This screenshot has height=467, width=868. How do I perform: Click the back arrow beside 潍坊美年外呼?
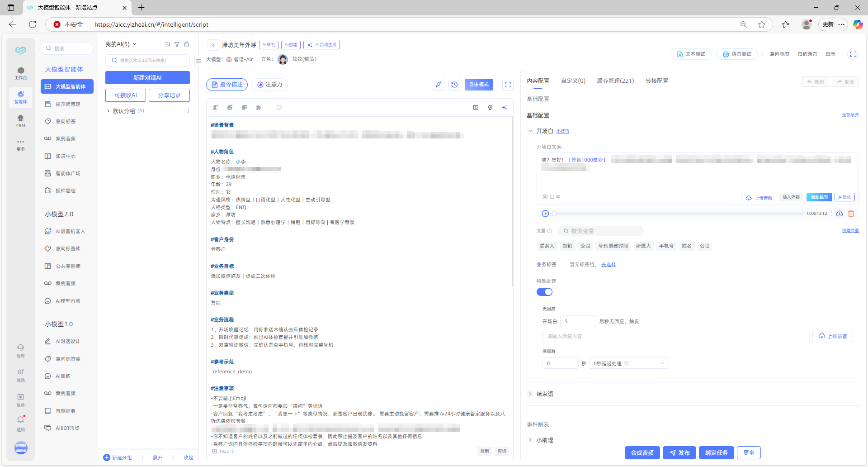pos(213,45)
